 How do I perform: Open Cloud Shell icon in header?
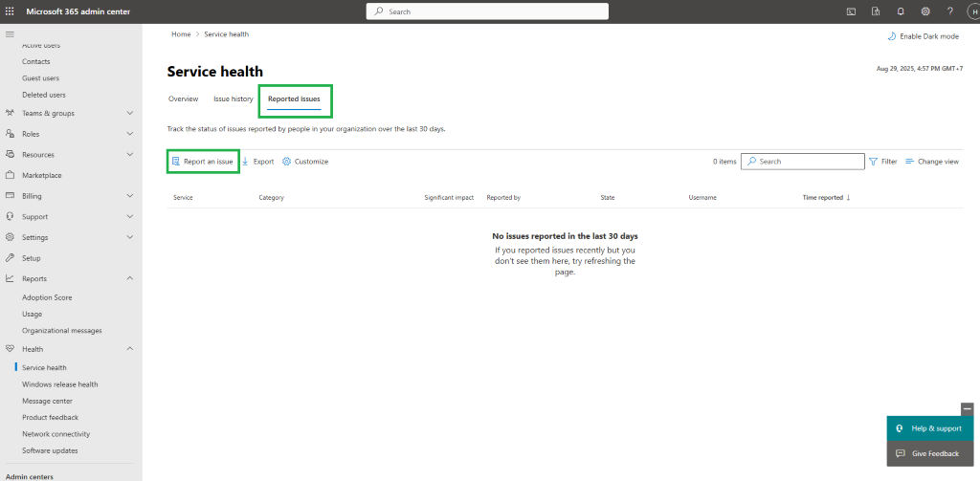pyautogui.click(x=851, y=11)
